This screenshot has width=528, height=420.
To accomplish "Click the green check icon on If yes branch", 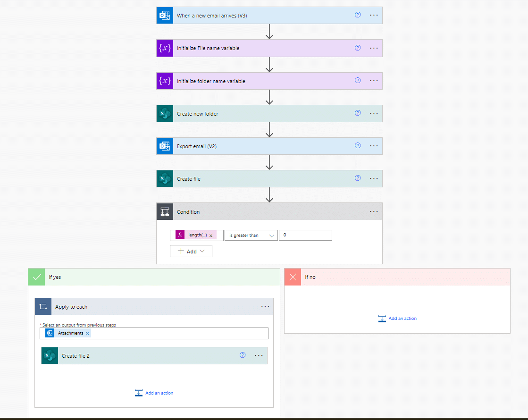I will (x=36, y=277).
